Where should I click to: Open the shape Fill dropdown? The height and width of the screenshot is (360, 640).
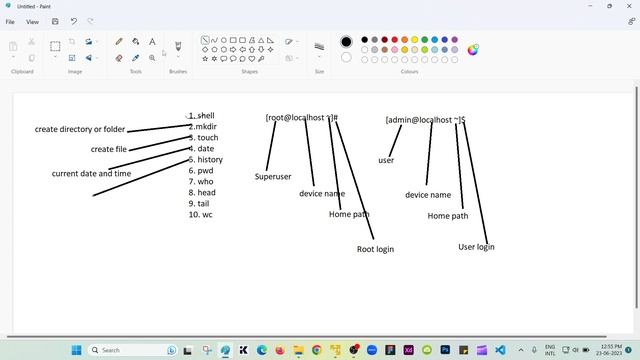(291, 58)
